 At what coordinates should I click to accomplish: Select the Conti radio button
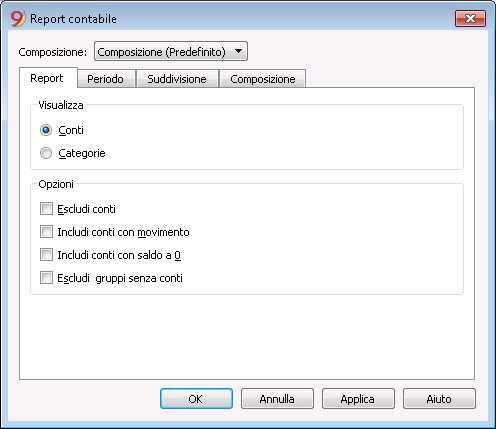click(46, 130)
